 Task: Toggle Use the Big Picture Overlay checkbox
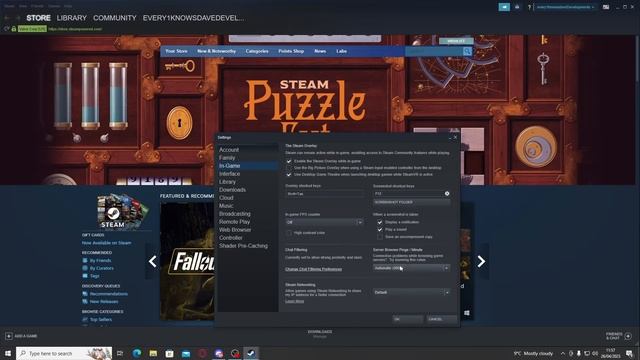(x=289, y=168)
